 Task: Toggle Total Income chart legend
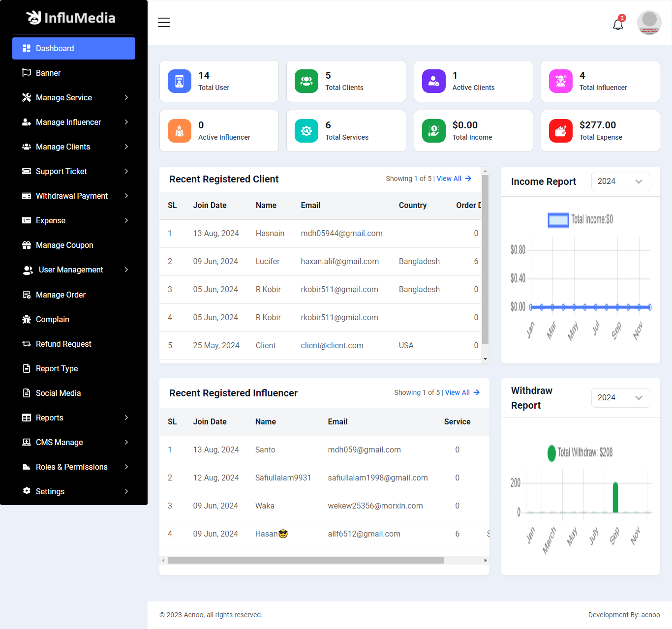tap(580, 220)
